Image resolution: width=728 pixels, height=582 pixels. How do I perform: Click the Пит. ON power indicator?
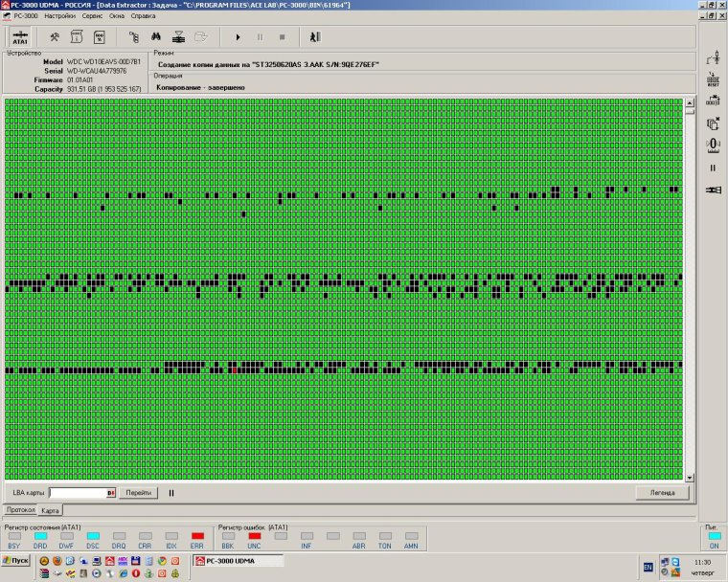[x=714, y=538]
